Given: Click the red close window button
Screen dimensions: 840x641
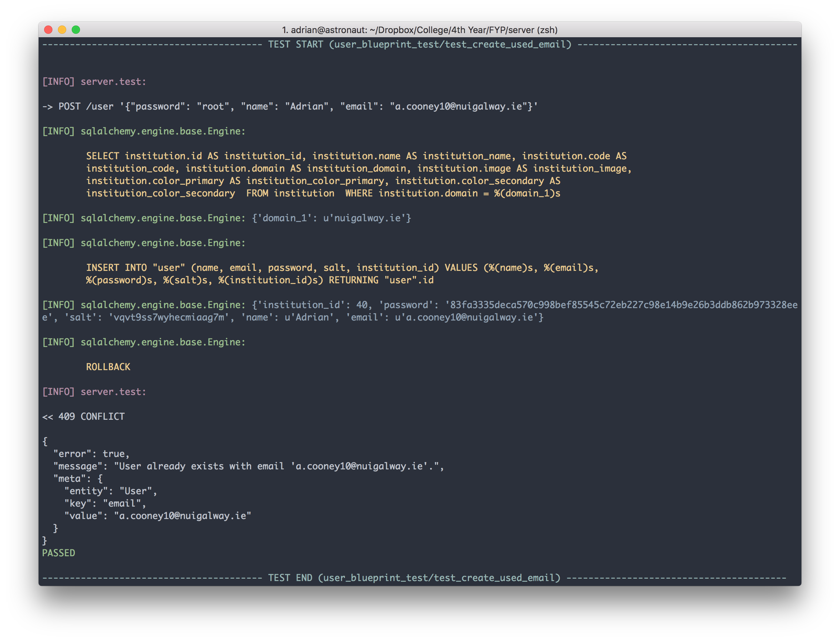Looking at the screenshot, I should (x=49, y=30).
